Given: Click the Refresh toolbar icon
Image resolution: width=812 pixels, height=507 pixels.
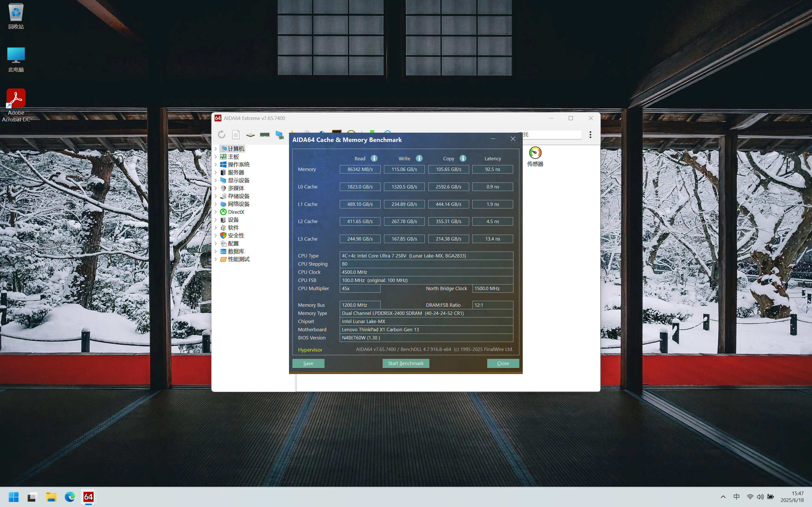Looking at the screenshot, I should coord(221,134).
